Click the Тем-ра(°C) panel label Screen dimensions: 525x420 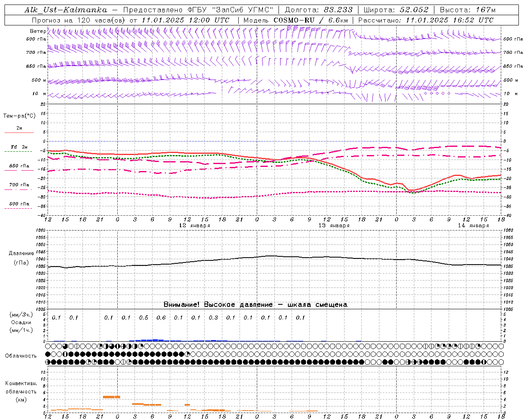[19, 116]
